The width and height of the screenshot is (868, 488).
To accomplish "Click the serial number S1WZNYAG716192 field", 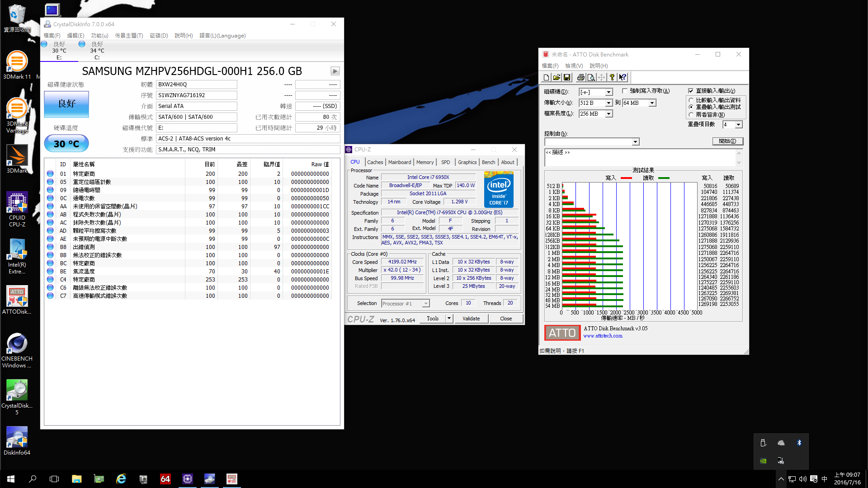I will pyautogui.click(x=197, y=95).
